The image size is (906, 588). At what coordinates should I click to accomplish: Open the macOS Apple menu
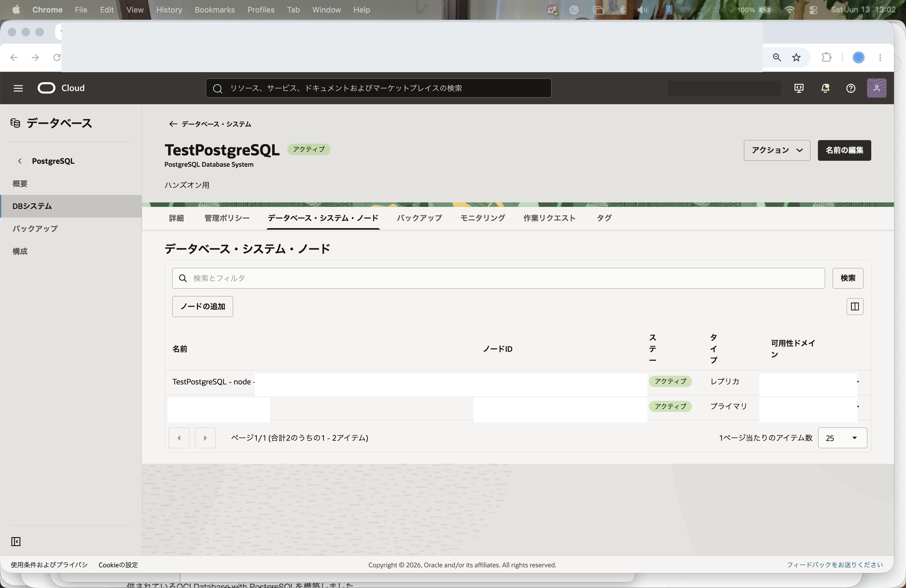[16, 10]
